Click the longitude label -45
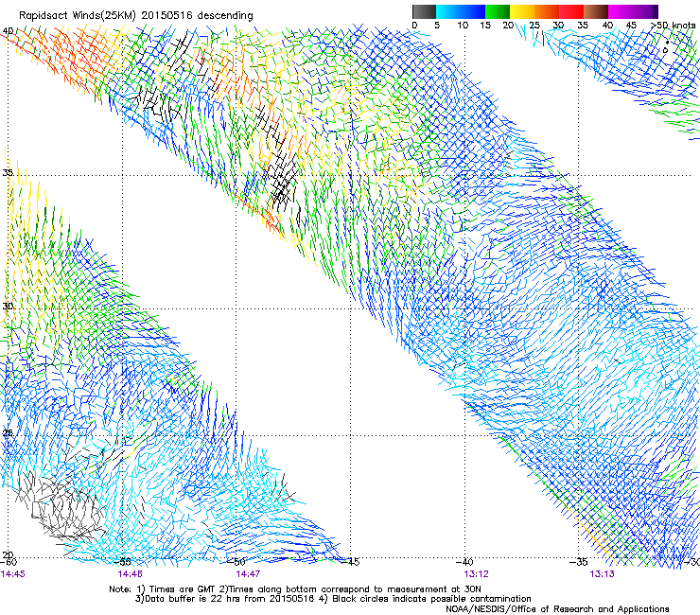 tap(351, 562)
